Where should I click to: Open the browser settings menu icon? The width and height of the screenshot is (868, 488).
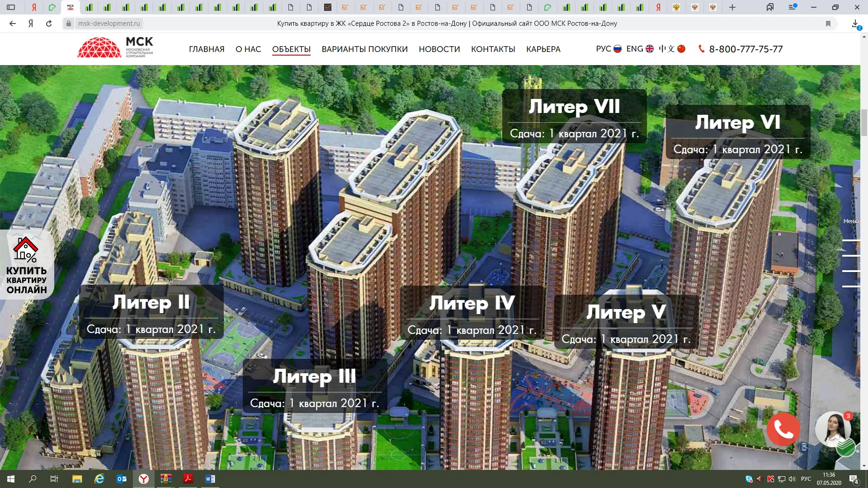pyautogui.click(x=792, y=7)
